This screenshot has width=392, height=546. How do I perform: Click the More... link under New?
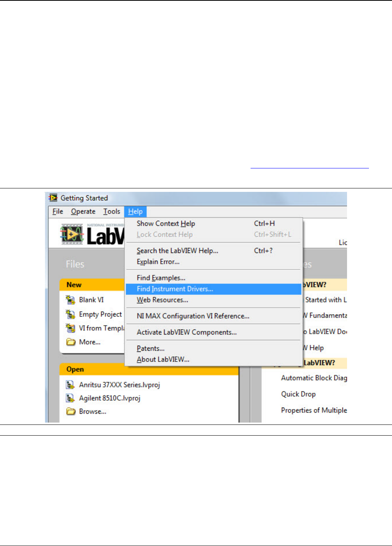90,342
